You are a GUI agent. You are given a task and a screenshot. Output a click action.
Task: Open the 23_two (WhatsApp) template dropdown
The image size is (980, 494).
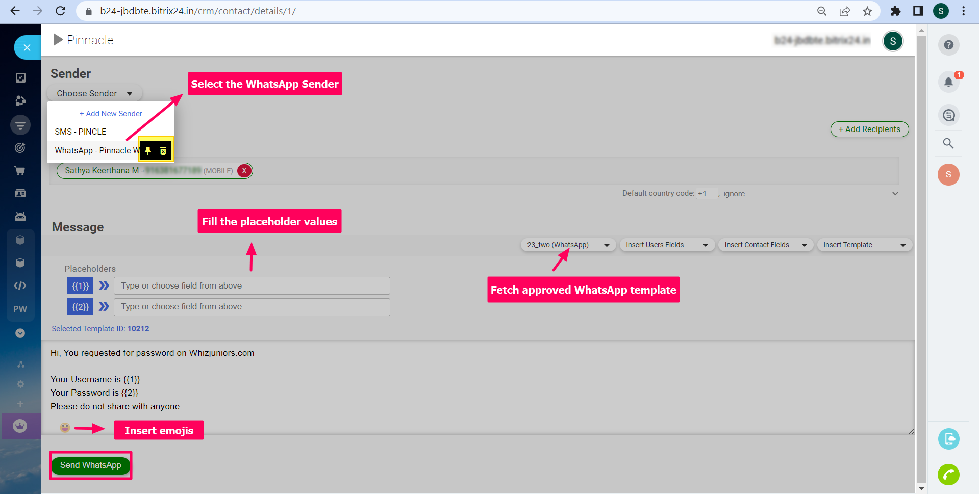568,245
